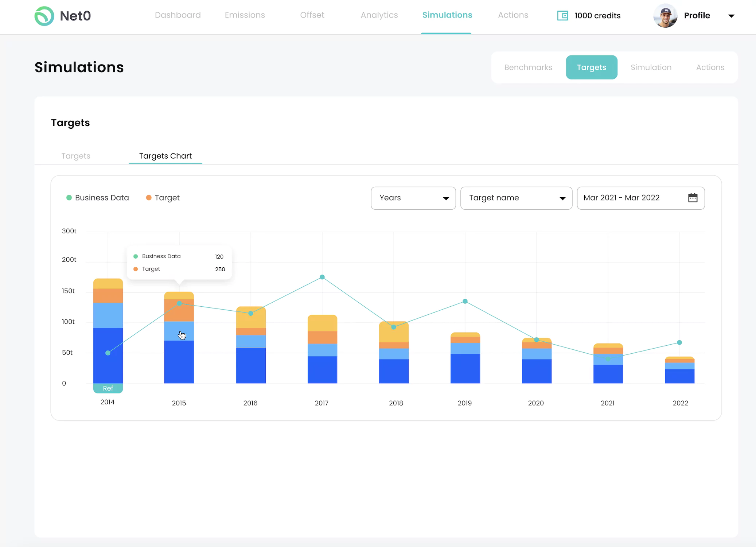Click the Mar 2021 - Mar 2022 date field
Screen dimensions: 756x547
[640, 198]
